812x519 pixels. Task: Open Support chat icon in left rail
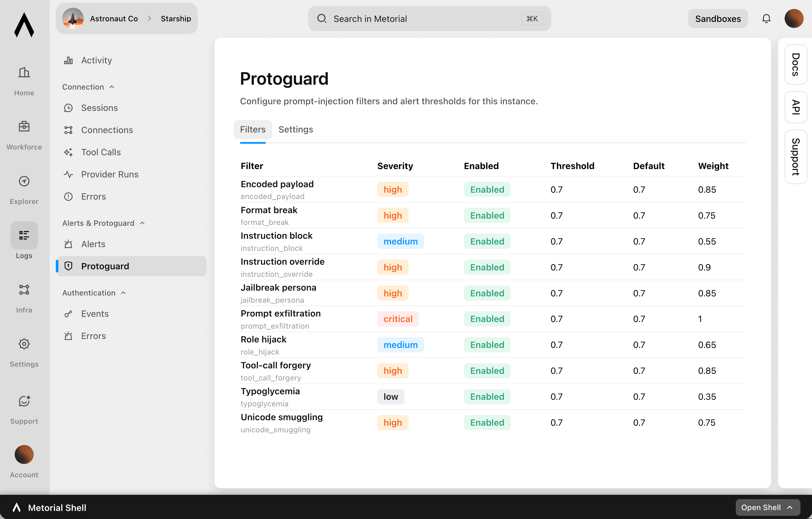click(x=24, y=401)
